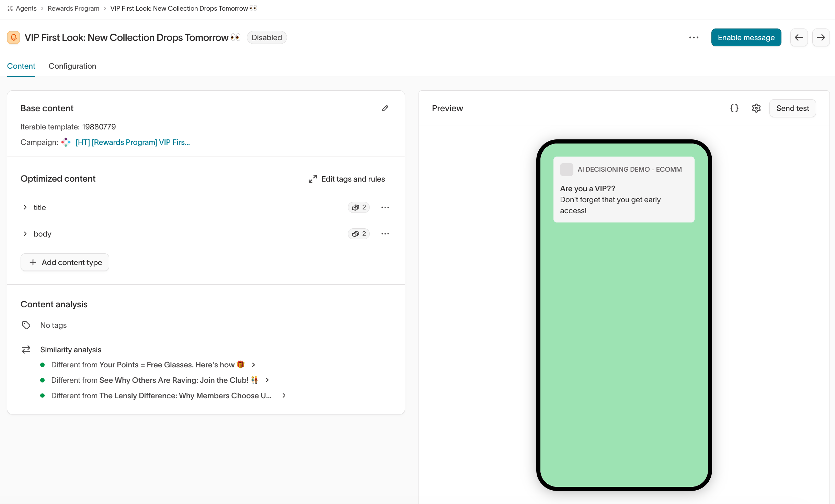The width and height of the screenshot is (835, 504).
Task: Switch to the Configuration tab
Action: [x=72, y=66]
